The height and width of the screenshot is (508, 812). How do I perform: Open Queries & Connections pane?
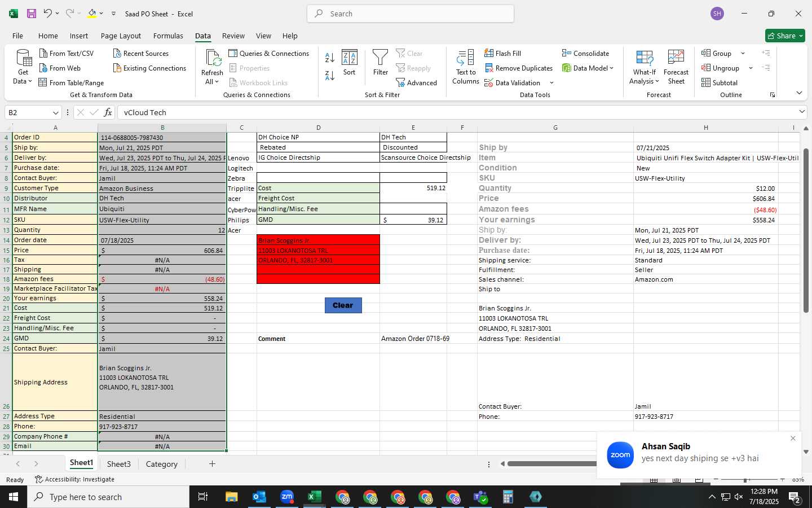[x=269, y=53]
